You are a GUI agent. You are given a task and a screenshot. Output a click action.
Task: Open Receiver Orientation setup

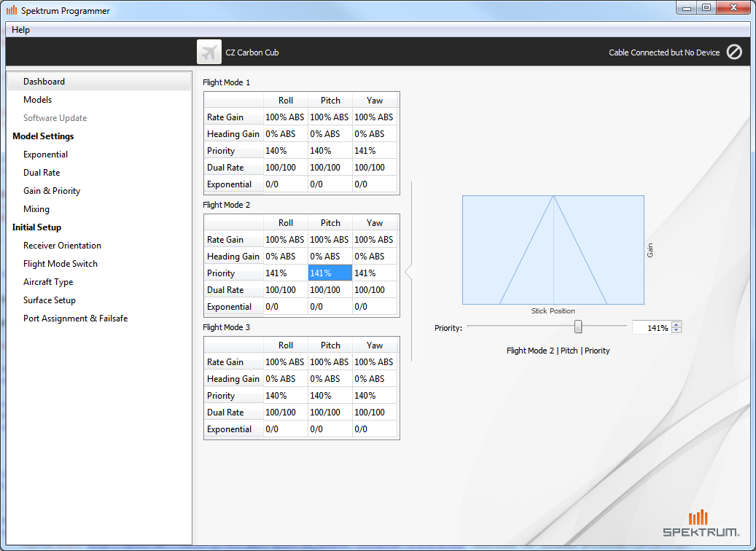pyautogui.click(x=62, y=246)
